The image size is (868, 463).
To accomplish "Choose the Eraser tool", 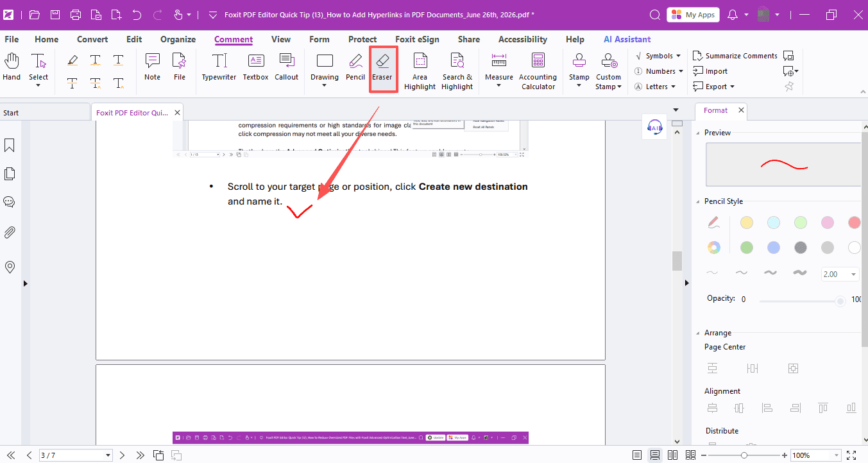I will point(382,67).
